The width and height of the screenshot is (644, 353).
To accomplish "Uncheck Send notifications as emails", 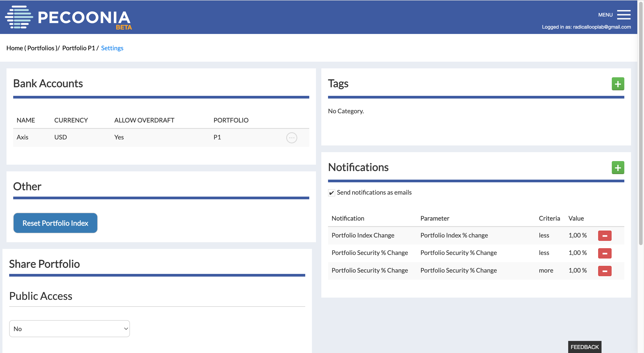I will point(331,193).
